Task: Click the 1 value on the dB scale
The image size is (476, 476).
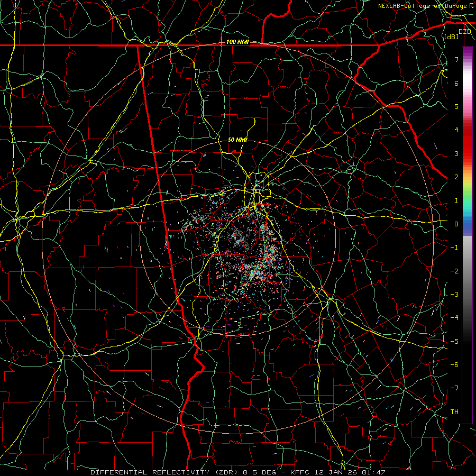Action: (456, 200)
